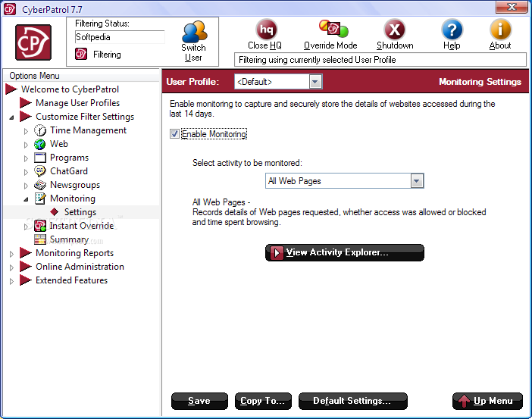Click the Newsgroups newspaper icon

(x=40, y=185)
